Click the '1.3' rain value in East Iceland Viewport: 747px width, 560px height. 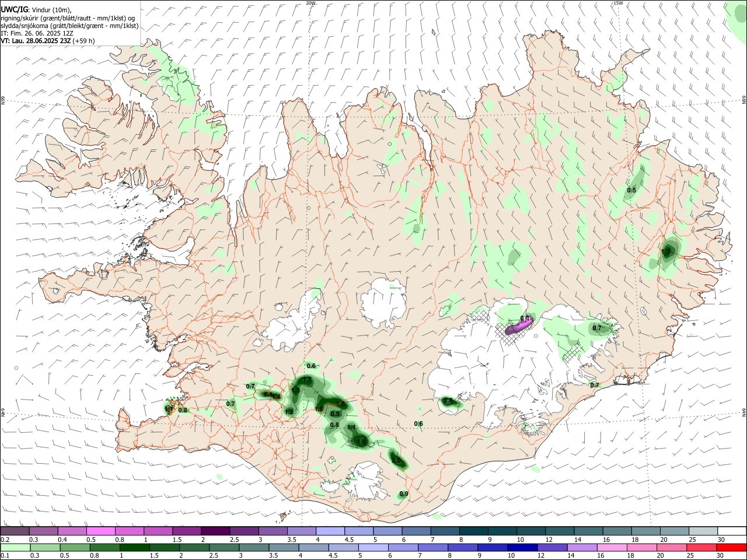[666, 252]
